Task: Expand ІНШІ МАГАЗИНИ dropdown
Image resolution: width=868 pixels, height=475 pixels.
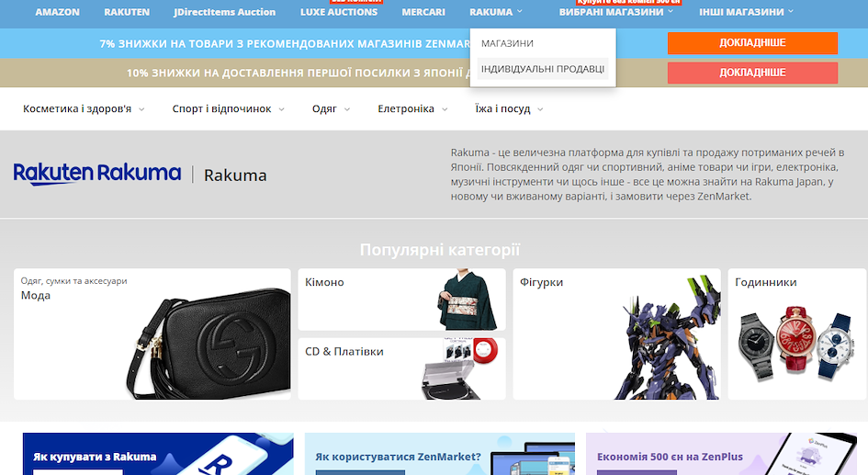Action: click(746, 12)
